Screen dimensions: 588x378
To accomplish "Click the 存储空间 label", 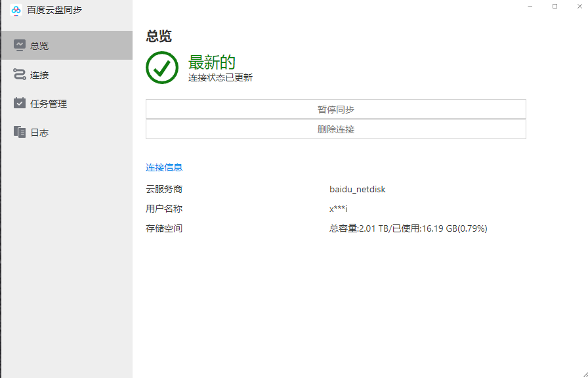I will (x=164, y=228).
